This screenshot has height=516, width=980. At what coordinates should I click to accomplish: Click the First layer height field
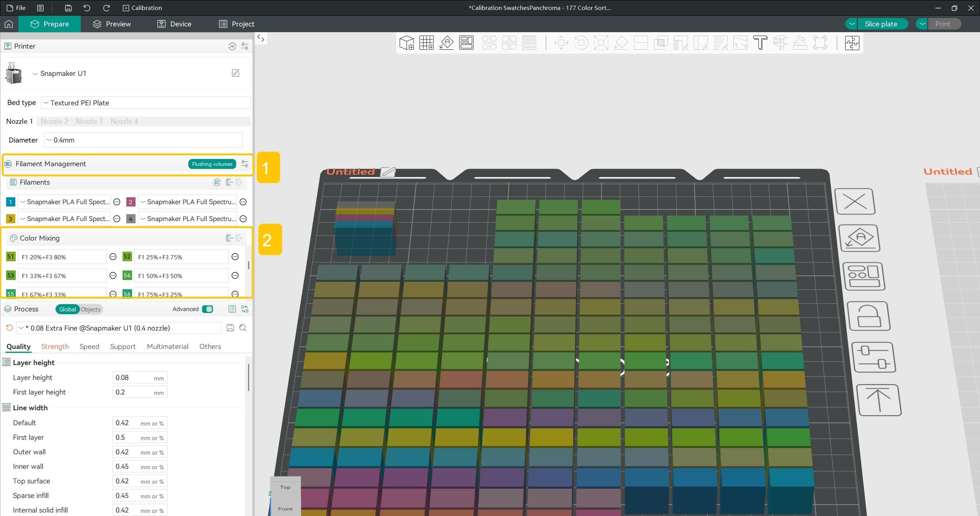point(140,392)
